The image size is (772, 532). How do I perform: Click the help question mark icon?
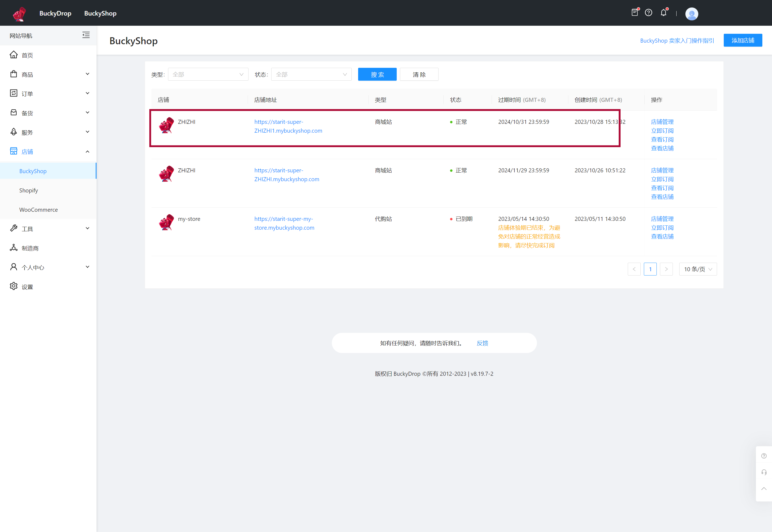(x=649, y=13)
